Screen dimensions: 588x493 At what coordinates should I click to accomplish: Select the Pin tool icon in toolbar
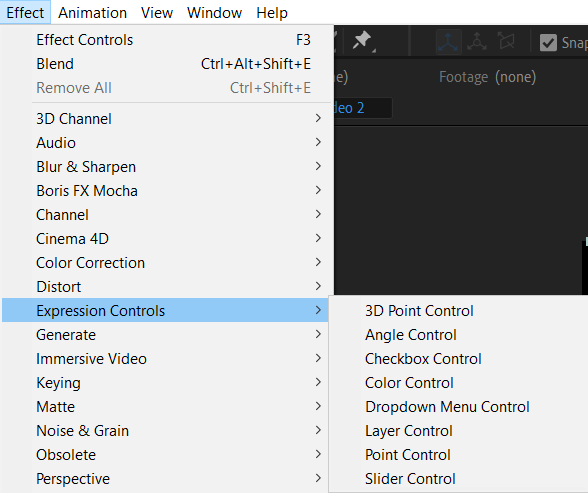[362, 41]
